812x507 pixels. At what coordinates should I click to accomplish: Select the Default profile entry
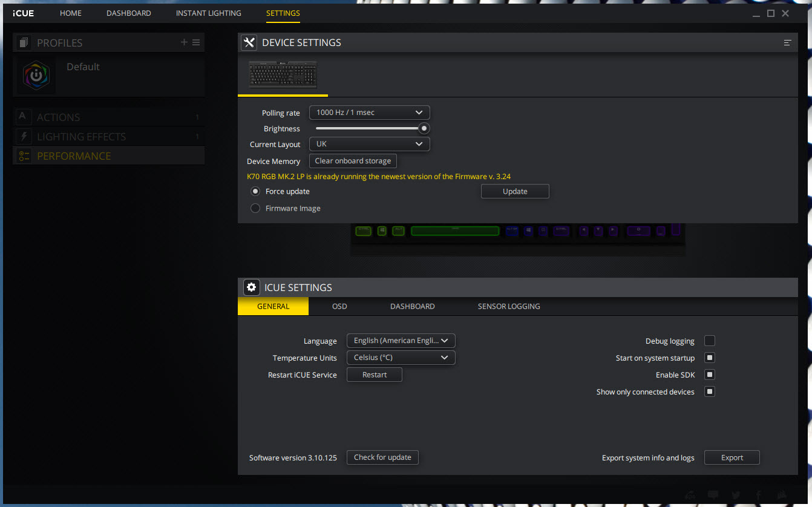click(x=108, y=76)
